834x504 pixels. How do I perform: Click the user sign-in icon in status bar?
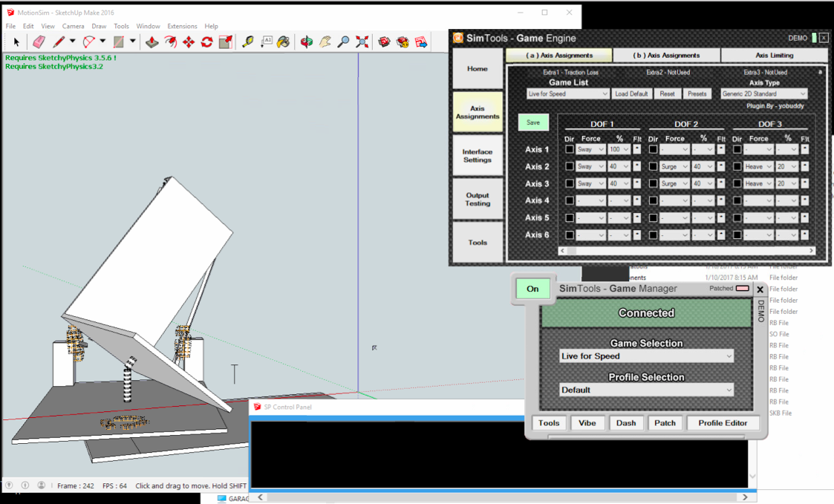pyautogui.click(x=41, y=485)
